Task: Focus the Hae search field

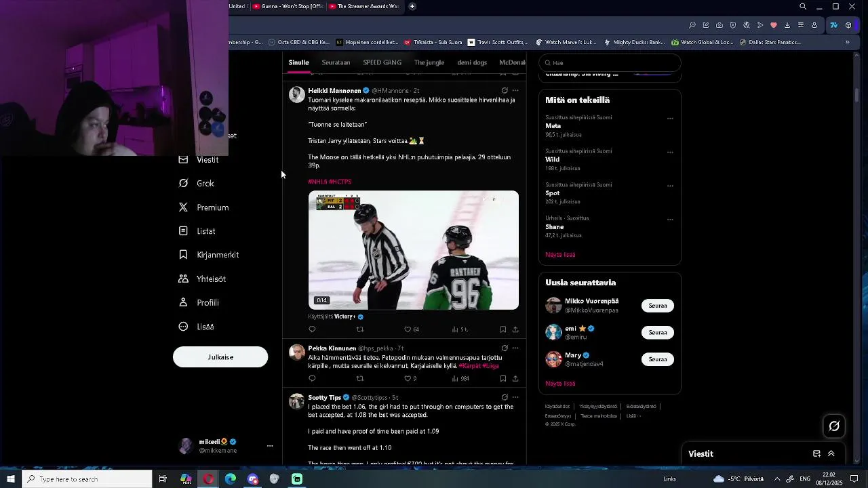Action: pyautogui.click(x=610, y=63)
